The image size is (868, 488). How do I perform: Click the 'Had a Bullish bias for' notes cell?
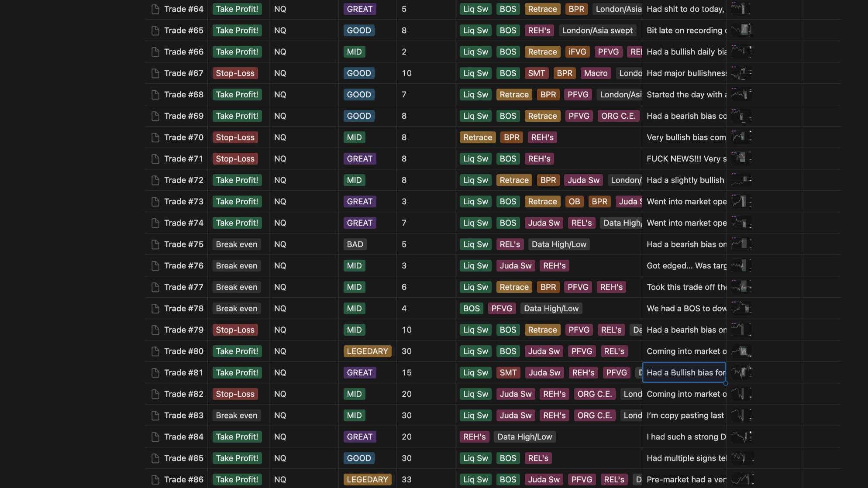point(684,373)
